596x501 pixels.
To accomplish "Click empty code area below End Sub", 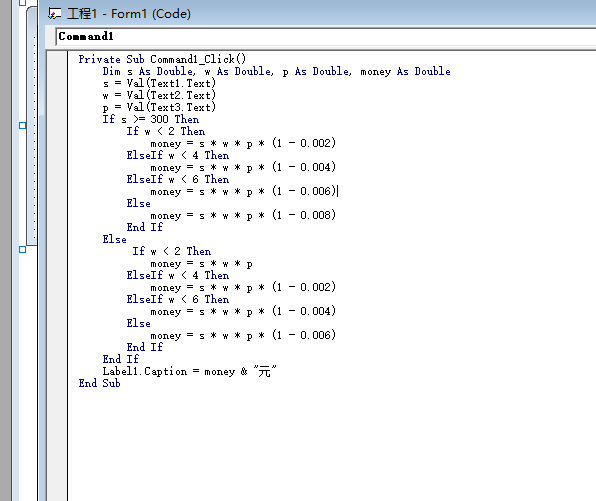I will click(331, 445).
